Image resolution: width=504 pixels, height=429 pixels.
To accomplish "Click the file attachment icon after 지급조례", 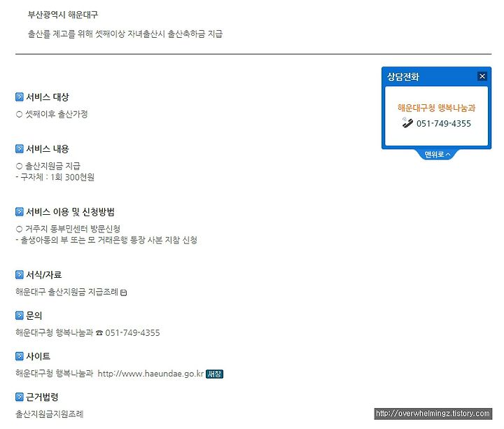I will tap(123, 293).
